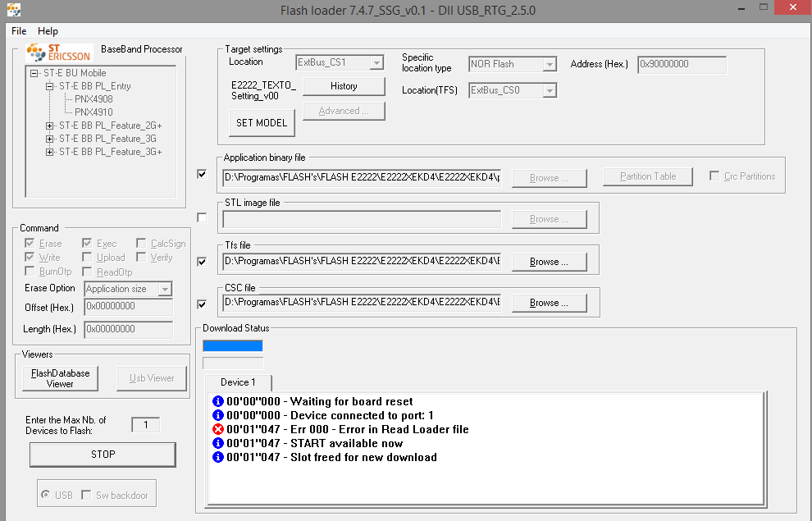Viewport: 812px width, 521px height.
Task: Click info icon beside Device connected to port
Action: [x=218, y=415]
